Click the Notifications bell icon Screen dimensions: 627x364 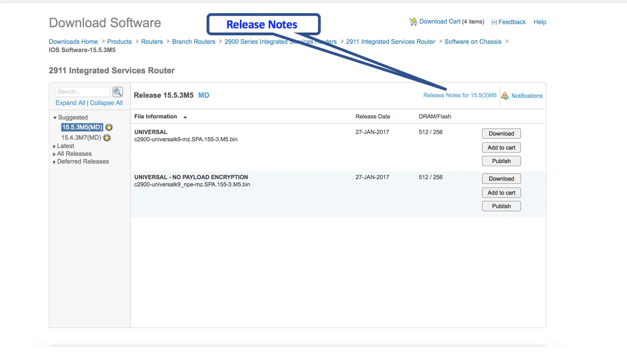point(505,96)
